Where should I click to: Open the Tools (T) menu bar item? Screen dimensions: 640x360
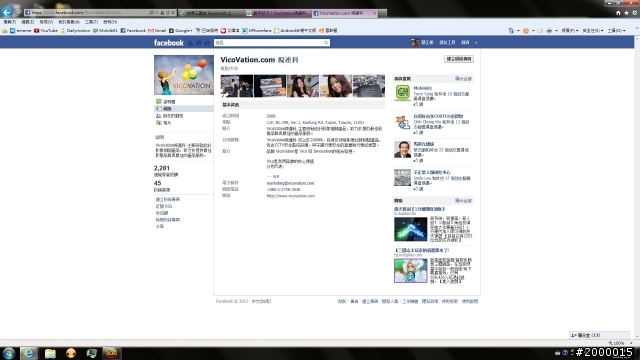point(91,22)
